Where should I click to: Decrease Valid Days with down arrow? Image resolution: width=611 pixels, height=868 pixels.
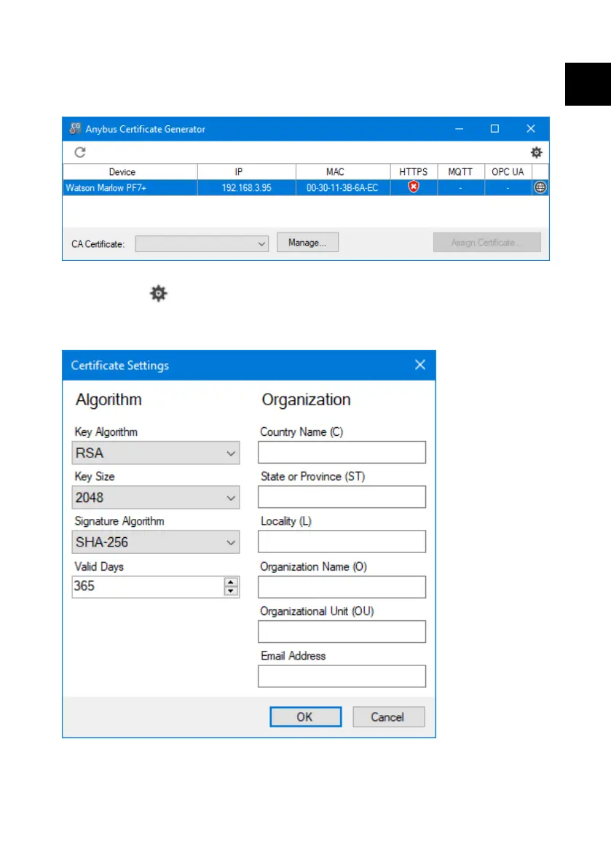231,591
